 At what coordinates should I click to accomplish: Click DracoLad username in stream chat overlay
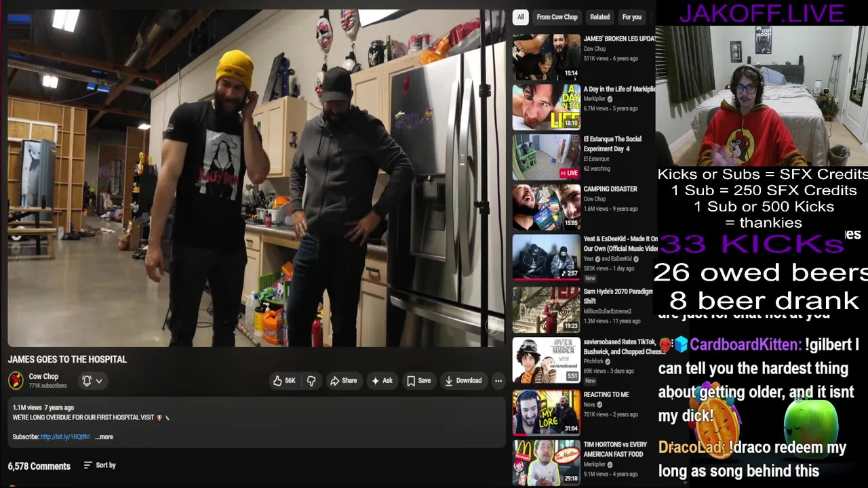coord(692,447)
